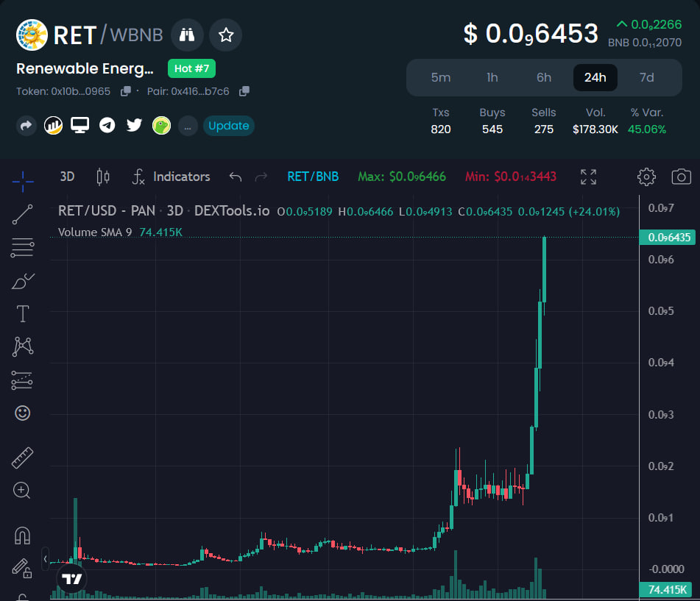Redo the chart action

pyautogui.click(x=261, y=177)
